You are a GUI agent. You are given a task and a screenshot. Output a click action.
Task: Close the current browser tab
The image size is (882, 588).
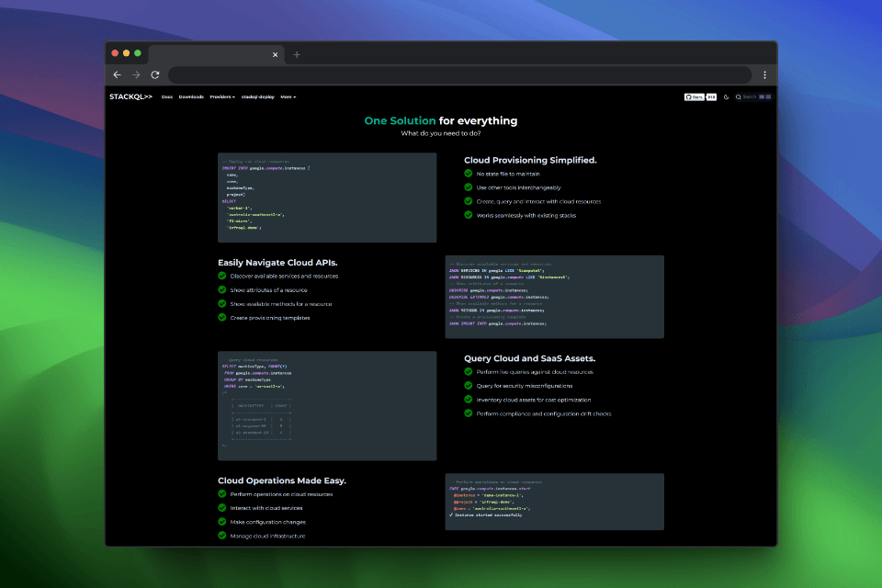[x=275, y=54]
